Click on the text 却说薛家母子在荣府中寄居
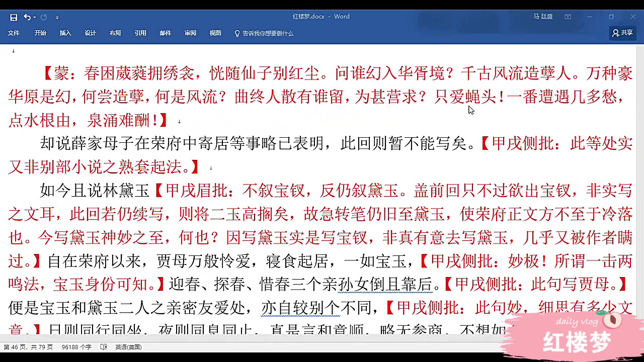The height and width of the screenshot is (362, 644). pyautogui.click(x=134, y=144)
